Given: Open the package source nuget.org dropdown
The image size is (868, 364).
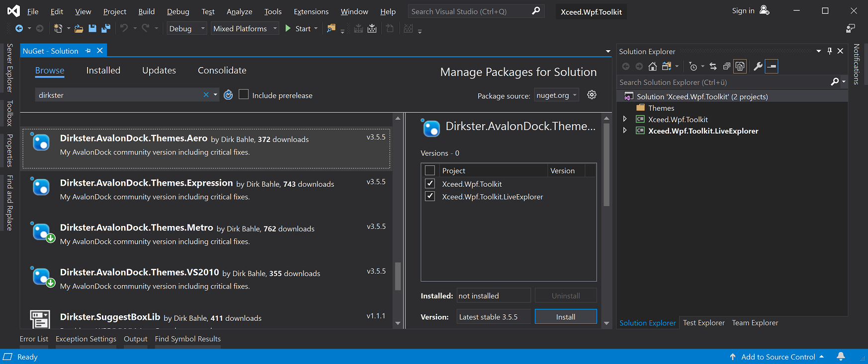Looking at the screenshot, I should tap(557, 95).
